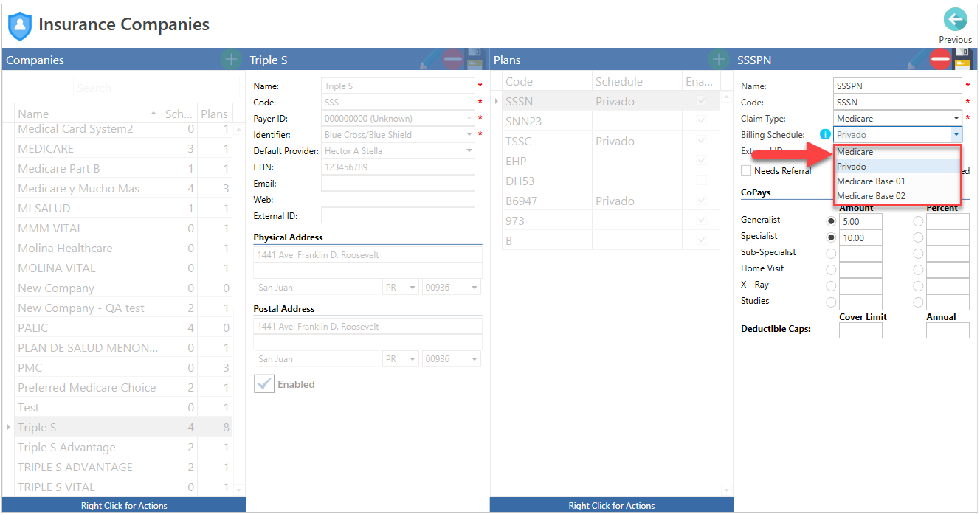Click the Insurance Companies shield icon
Image resolution: width=980 pixels, height=514 pixels.
[19, 25]
